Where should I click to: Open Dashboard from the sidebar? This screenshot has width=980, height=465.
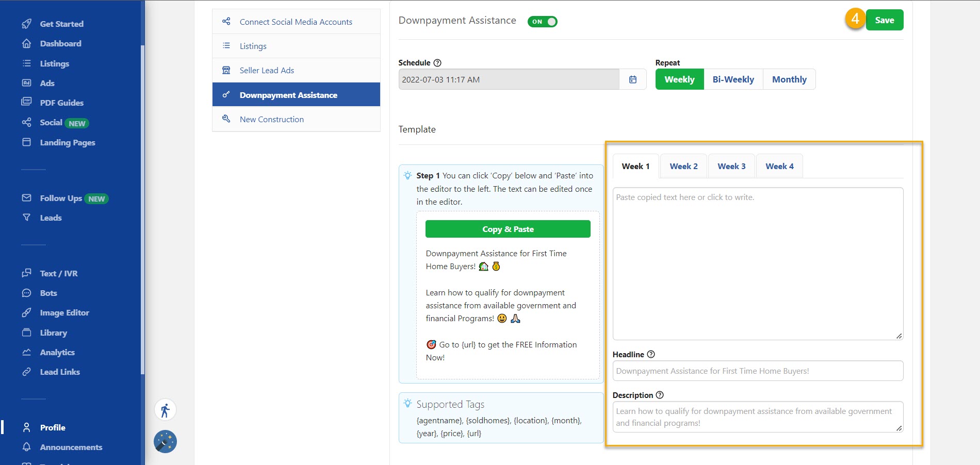60,44
